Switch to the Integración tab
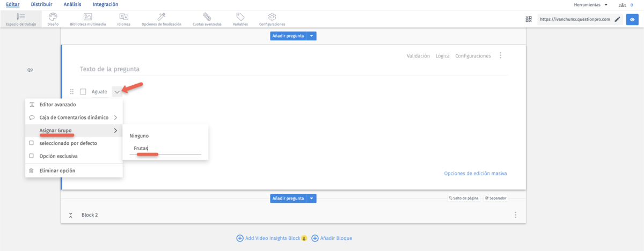 pos(105,4)
